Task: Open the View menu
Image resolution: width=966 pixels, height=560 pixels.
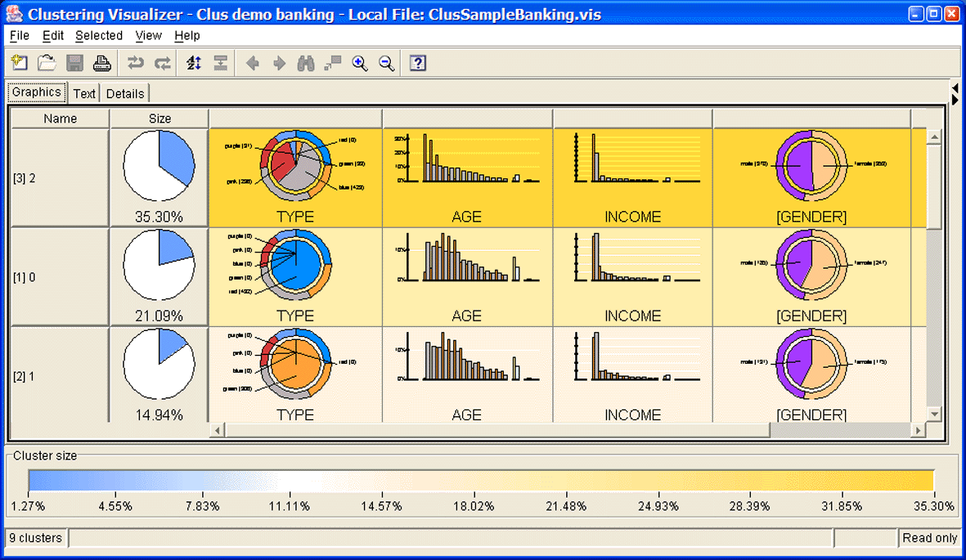Action: tap(148, 36)
